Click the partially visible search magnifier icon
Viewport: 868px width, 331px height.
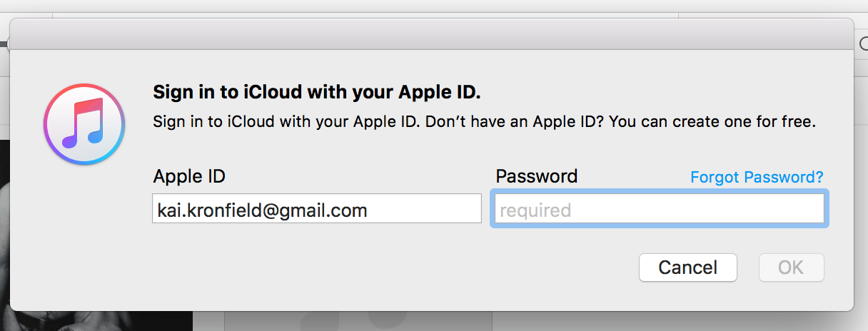(864, 44)
